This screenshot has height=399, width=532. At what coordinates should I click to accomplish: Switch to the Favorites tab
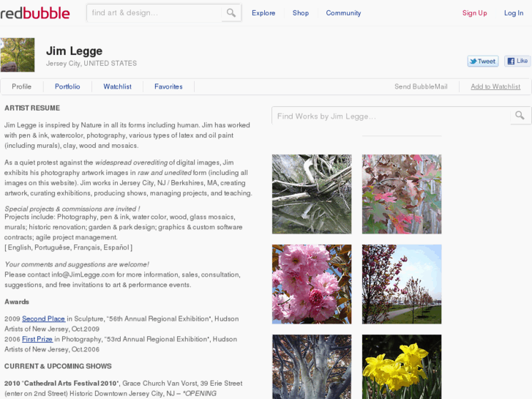[168, 86]
